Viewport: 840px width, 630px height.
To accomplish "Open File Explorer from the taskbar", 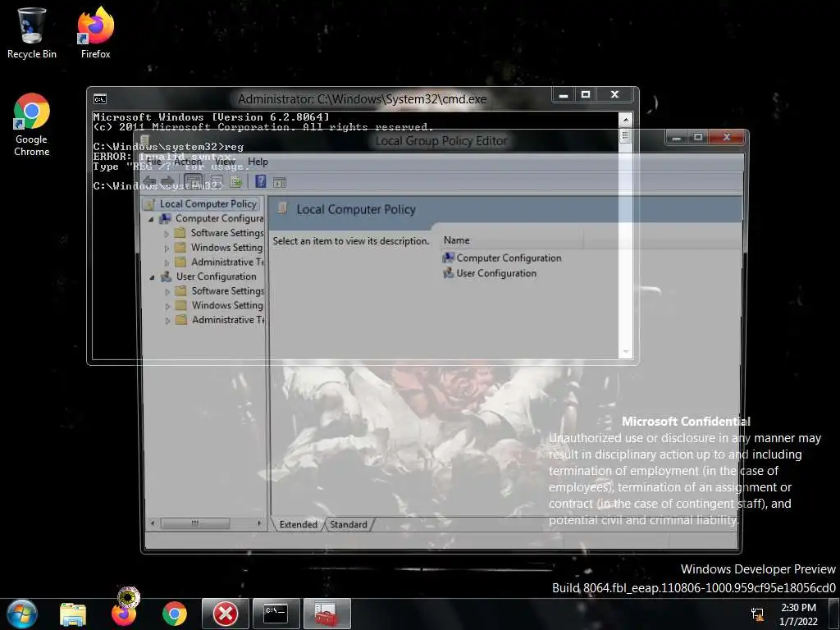I will [x=73, y=614].
